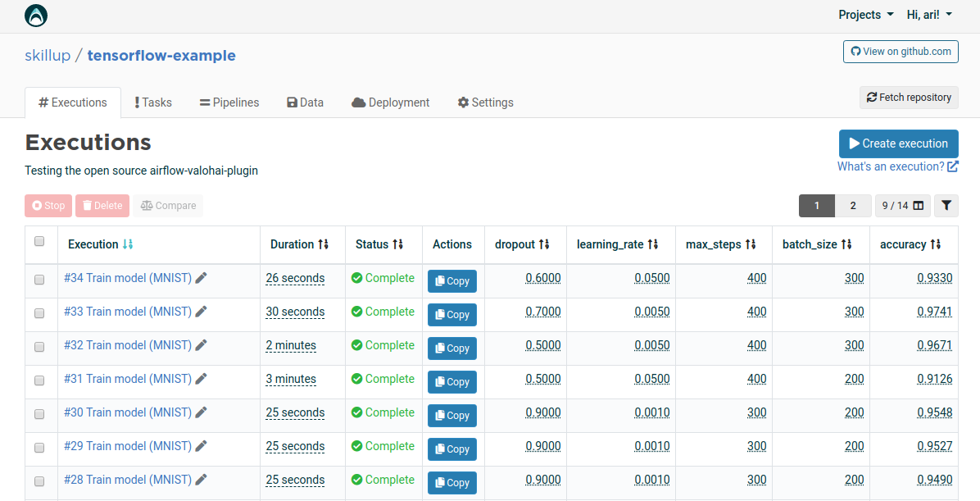Open the filter funnel icon button
980x501 pixels.
pos(946,206)
